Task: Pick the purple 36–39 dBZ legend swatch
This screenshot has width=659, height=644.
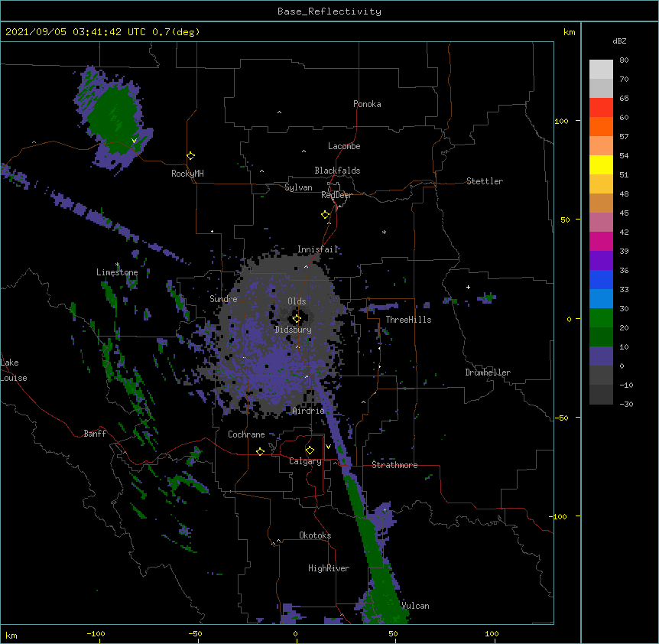Action: pos(601,261)
